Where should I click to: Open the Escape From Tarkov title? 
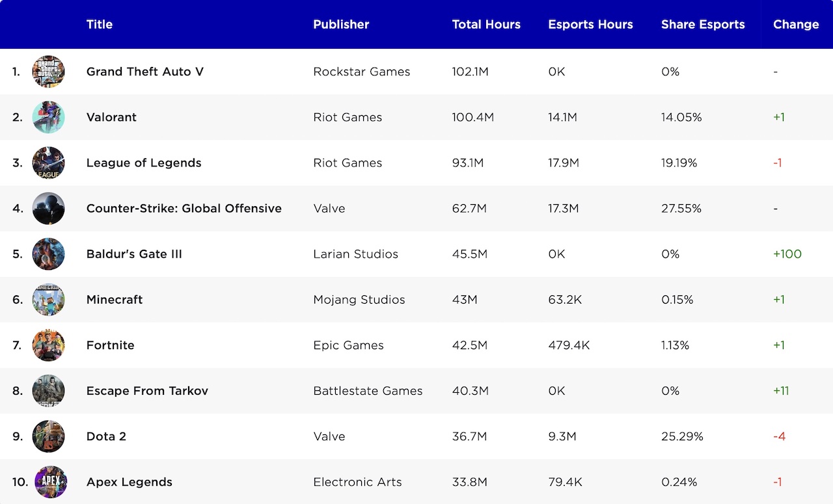coord(147,391)
